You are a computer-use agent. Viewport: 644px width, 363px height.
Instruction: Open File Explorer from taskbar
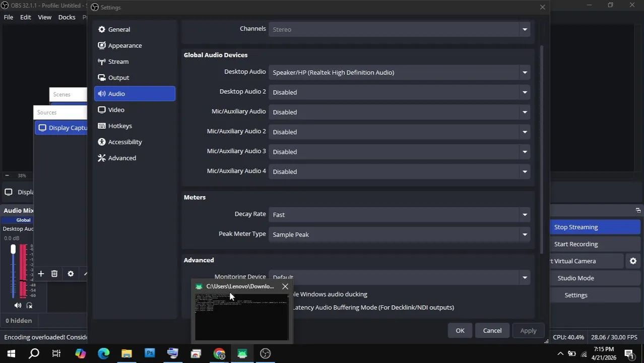126,354
